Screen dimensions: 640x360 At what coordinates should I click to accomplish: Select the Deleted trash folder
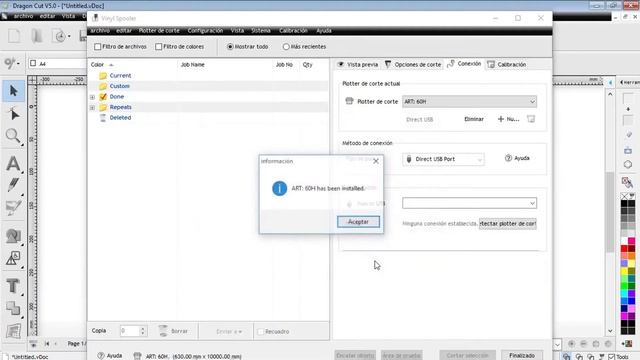point(120,118)
